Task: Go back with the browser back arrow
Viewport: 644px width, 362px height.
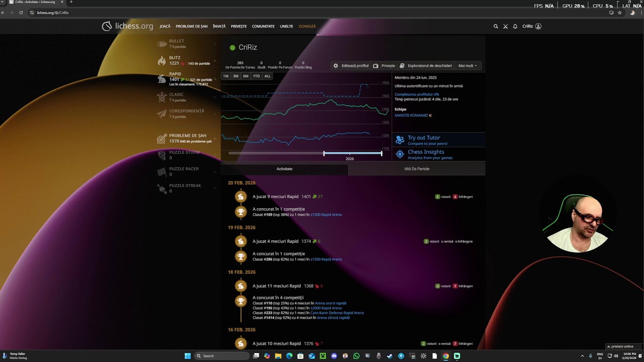Action: 3,13
